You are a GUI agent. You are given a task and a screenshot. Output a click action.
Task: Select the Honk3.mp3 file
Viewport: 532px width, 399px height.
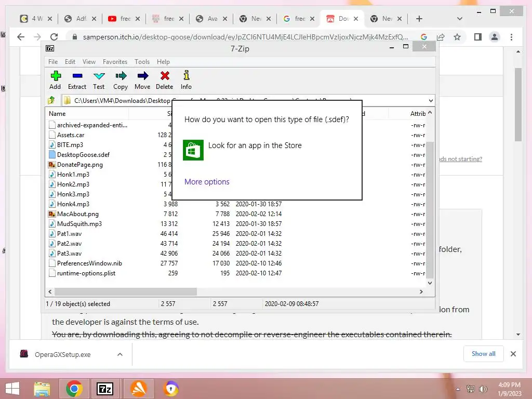click(73, 194)
